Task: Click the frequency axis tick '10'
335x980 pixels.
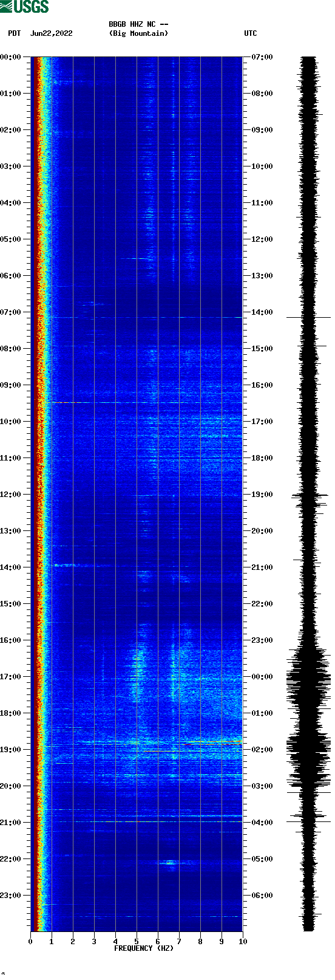Action: pos(243,942)
